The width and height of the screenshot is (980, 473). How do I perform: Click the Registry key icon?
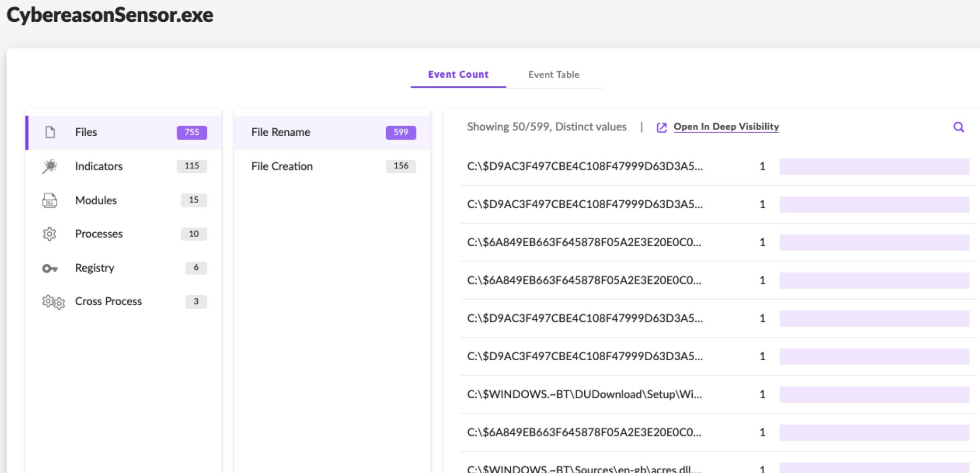(50, 268)
